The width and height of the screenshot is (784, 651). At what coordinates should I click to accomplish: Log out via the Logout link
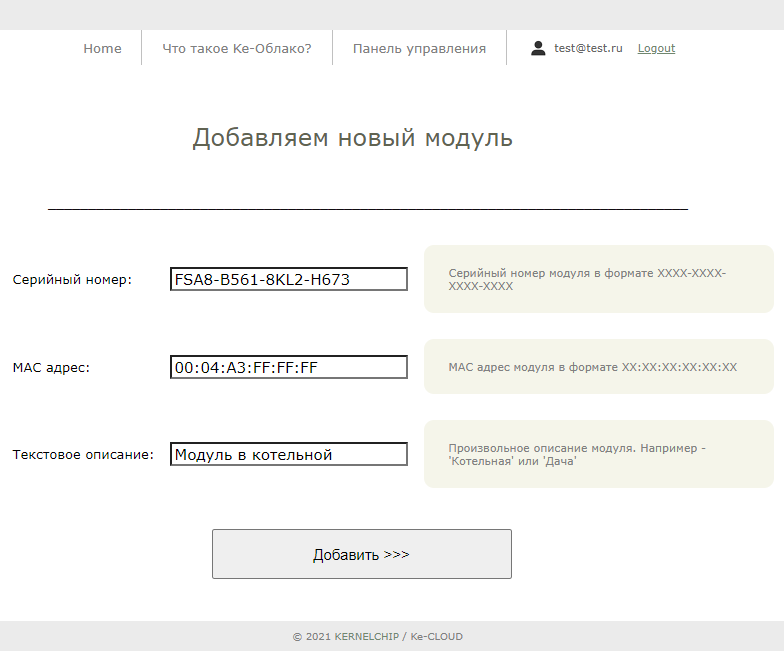point(656,48)
